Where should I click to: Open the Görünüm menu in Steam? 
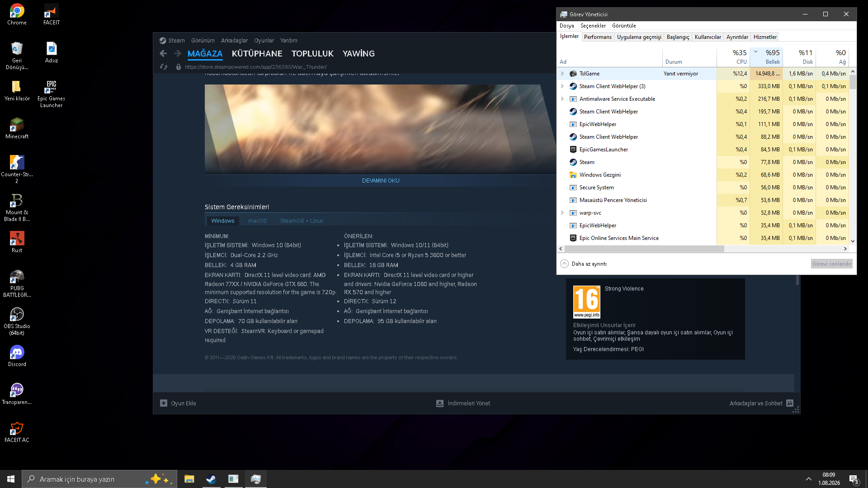point(203,41)
